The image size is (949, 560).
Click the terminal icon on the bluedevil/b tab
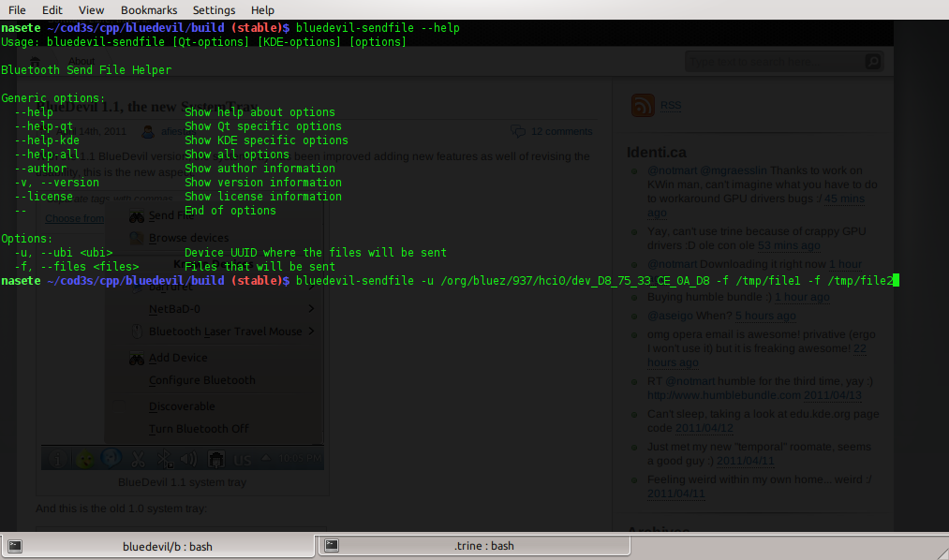pyautogui.click(x=15, y=546)
